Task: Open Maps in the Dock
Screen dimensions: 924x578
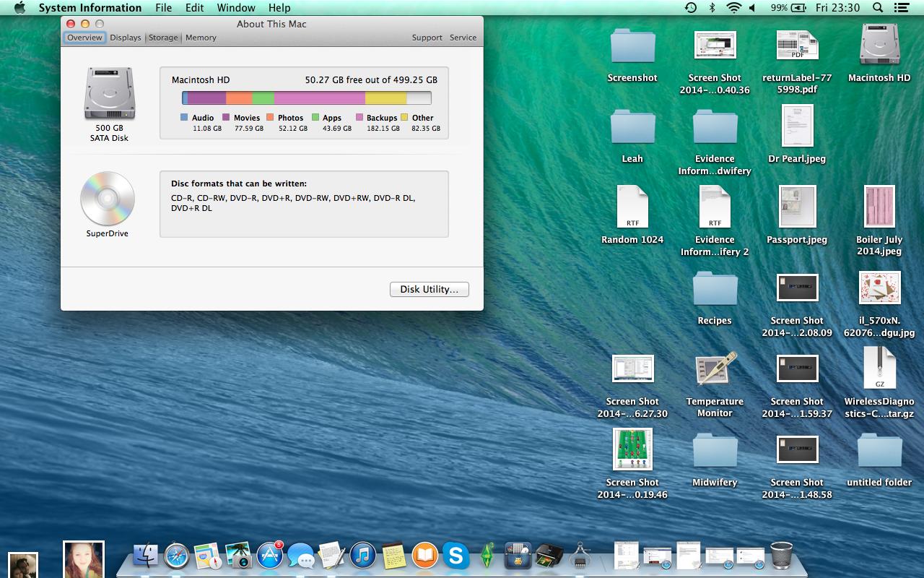Action: (x=208, y=556)
